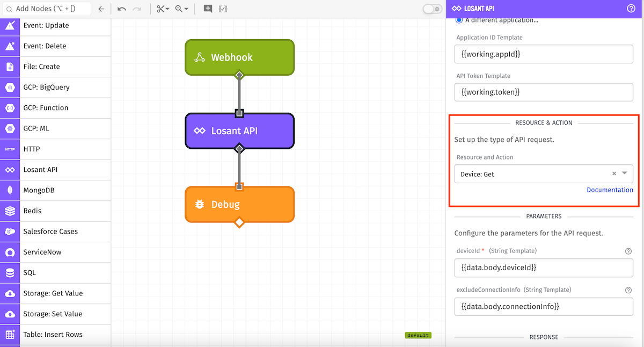The height and width of the screenshot is (347, 644).
Task: Clear Device: Get selection with x
Action: pos(614,174)
